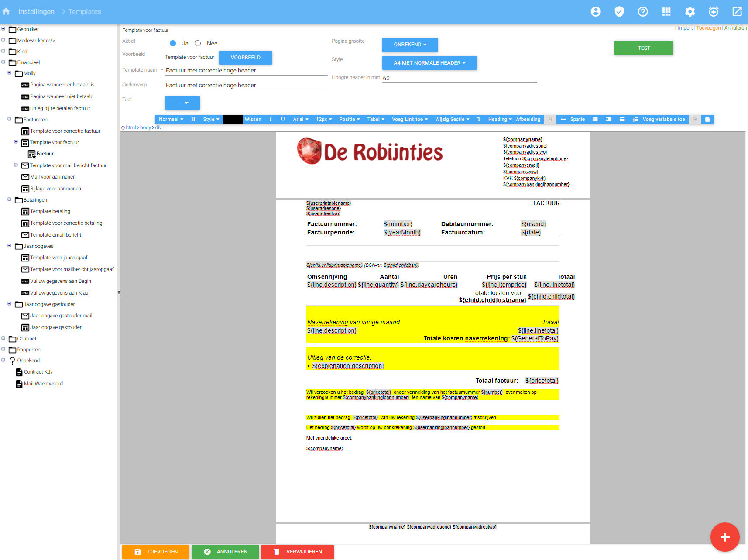
Task: Apply underline formatting in the toolbar
Action: 283,119
